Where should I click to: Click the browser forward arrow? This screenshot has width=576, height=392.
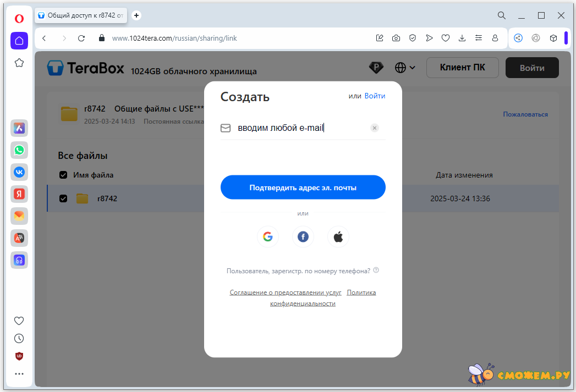[x=64, y=38]
